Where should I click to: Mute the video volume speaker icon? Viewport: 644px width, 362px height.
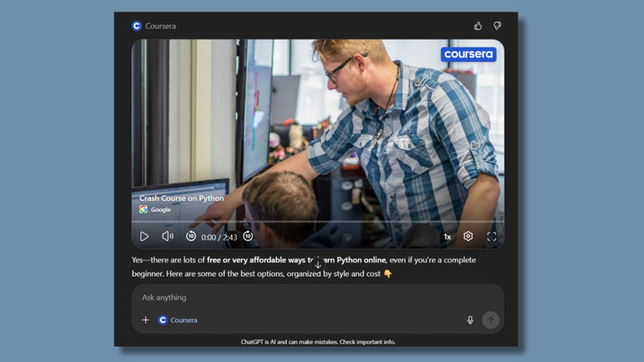coord(168,236)
